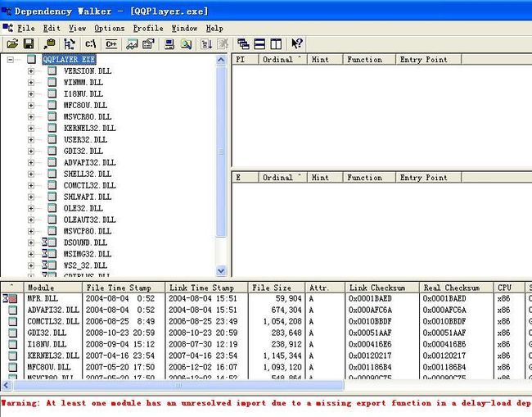Screen dimensions: 532x417
Task: Open the Help menu
Action: click(x=214, y=28)
